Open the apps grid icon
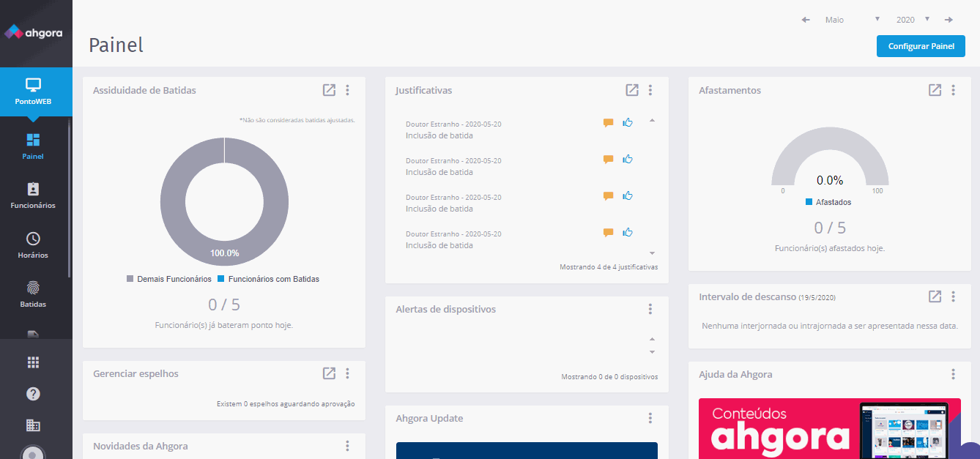 click(x=33, y=362)
